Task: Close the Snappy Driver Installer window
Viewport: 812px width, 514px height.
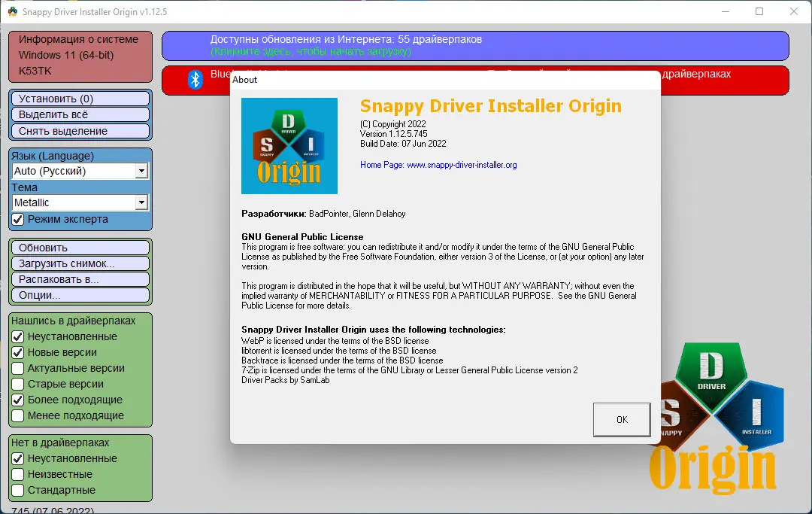Action: pyautogui.click(x=793, y=11)
